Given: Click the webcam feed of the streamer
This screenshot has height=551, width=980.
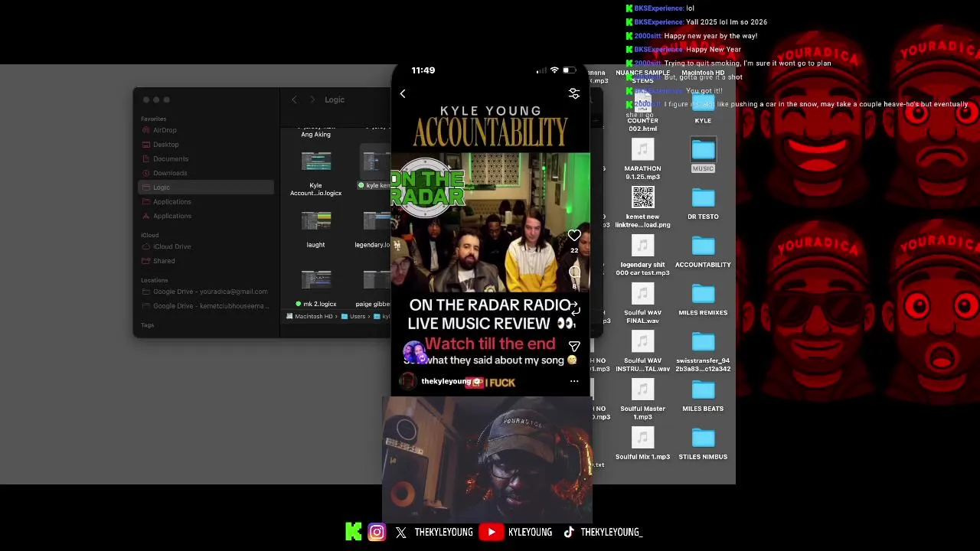Looking at the screenshot, I should [487, 459].
